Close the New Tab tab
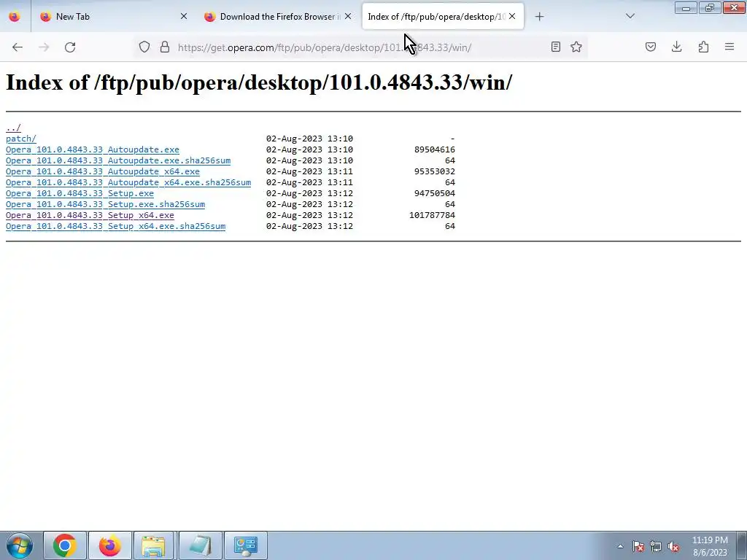The image size is (747, 560). 184,16
